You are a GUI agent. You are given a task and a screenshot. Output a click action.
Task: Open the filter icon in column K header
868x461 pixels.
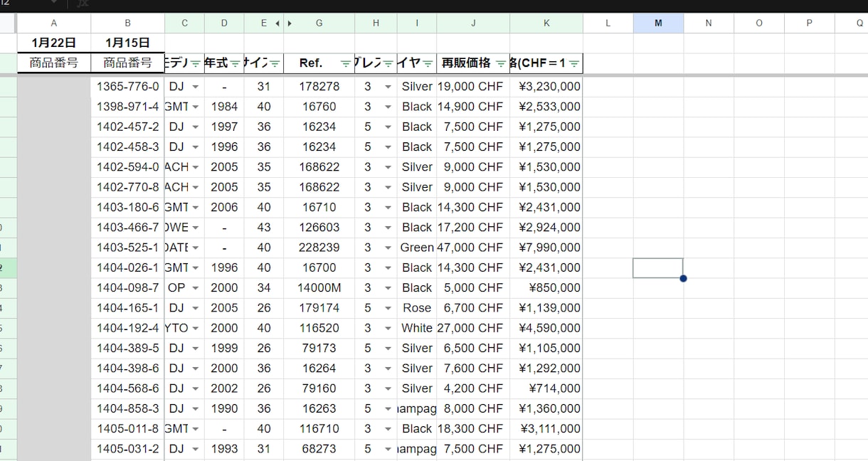[573, 63]
